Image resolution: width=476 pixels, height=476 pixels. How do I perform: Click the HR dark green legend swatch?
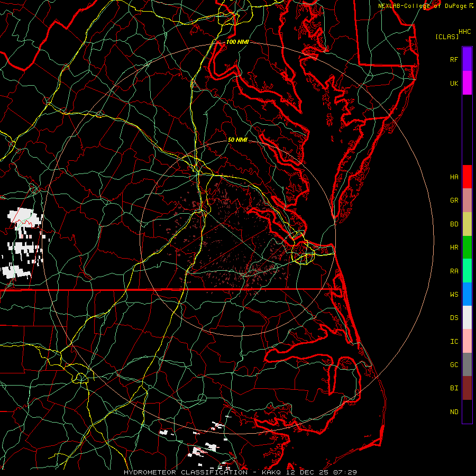(x=467, y=248)
